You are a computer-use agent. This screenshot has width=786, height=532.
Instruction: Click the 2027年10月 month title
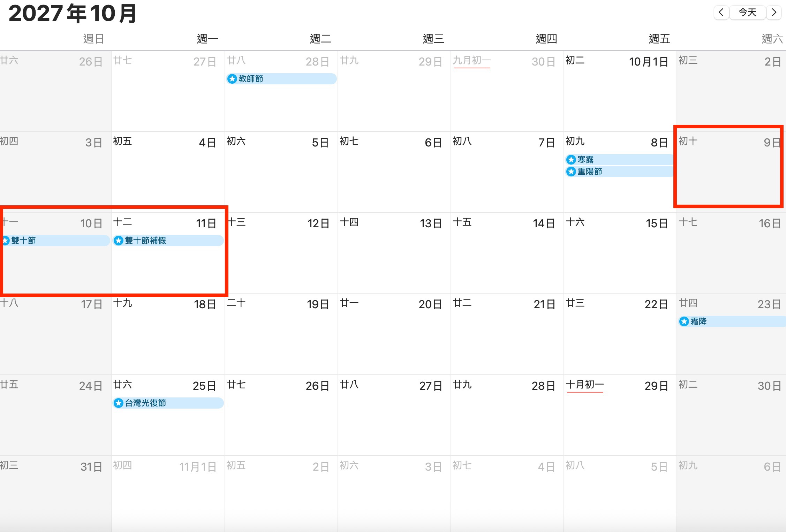pos(73,14)
